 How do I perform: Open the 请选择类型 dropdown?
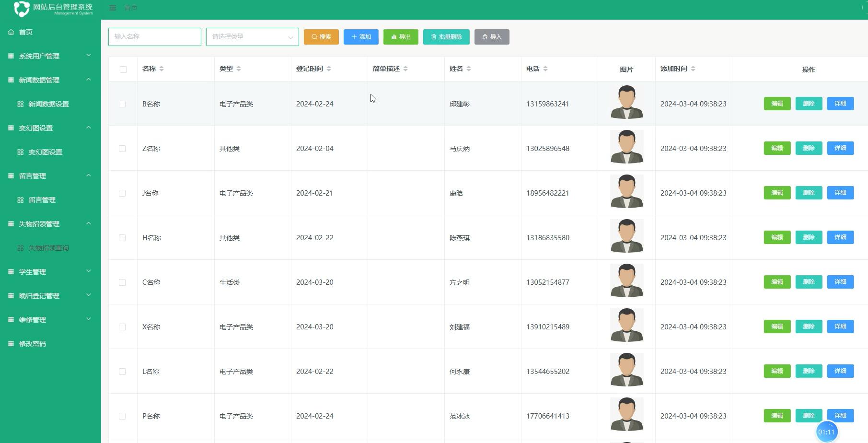coord(252,36)
